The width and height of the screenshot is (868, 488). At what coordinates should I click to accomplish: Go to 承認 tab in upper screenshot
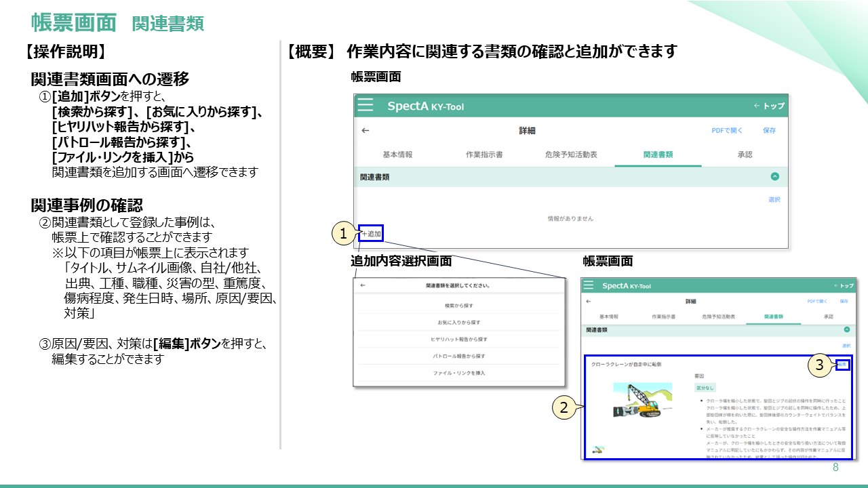745,155
